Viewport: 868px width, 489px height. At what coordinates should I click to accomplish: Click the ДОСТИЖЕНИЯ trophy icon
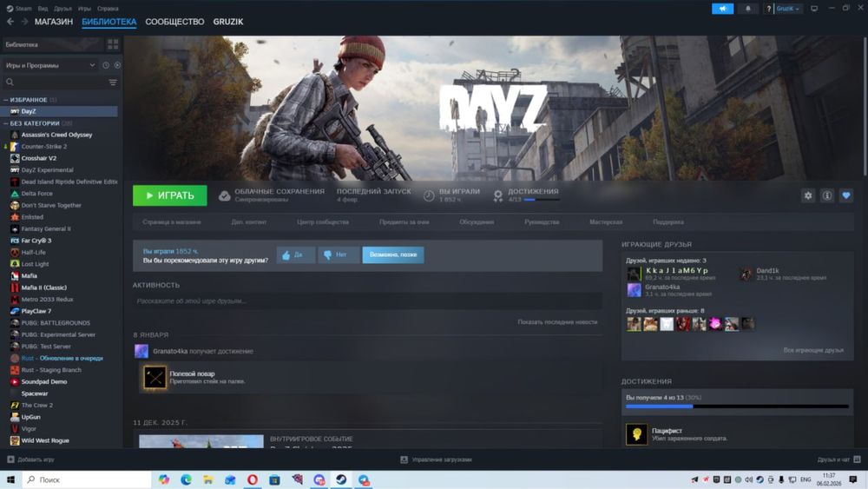pyautogui.click(x=497, y=196)
